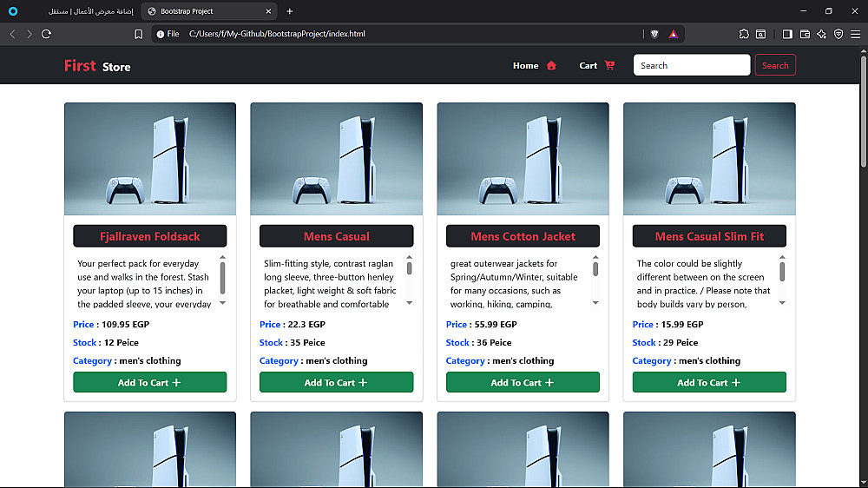
Task: Click the Home nav link
Action: tap(525, 65)
